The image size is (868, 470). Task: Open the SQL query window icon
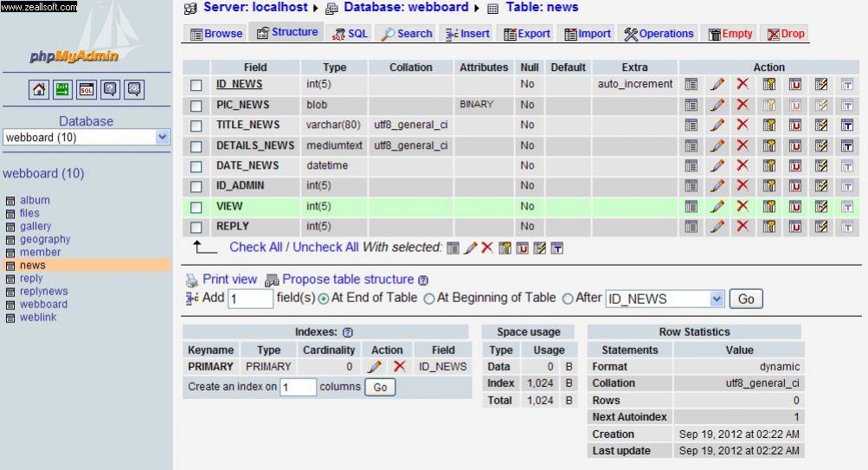pyautogui.click(x=87, y=89)
